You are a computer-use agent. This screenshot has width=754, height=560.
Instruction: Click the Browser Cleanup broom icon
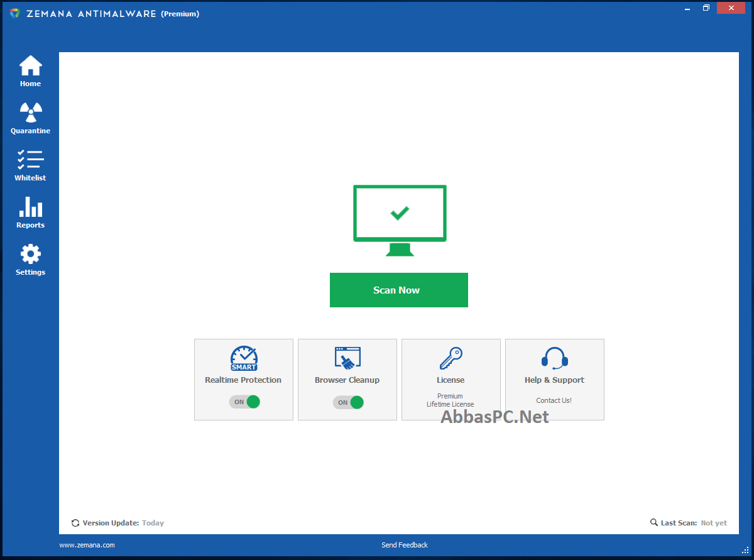point(347,358)
